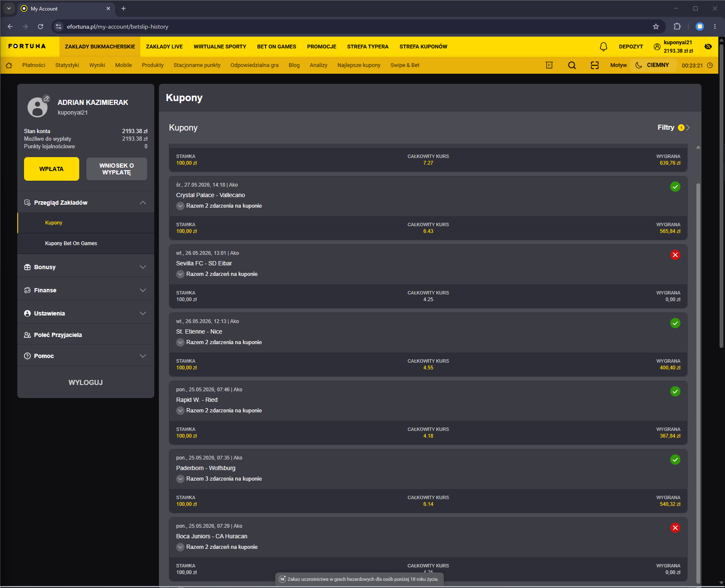The width and height of the screenshot is (725, 588).
Task: Click the browser address bar
Action: click(x=358, y=27)
